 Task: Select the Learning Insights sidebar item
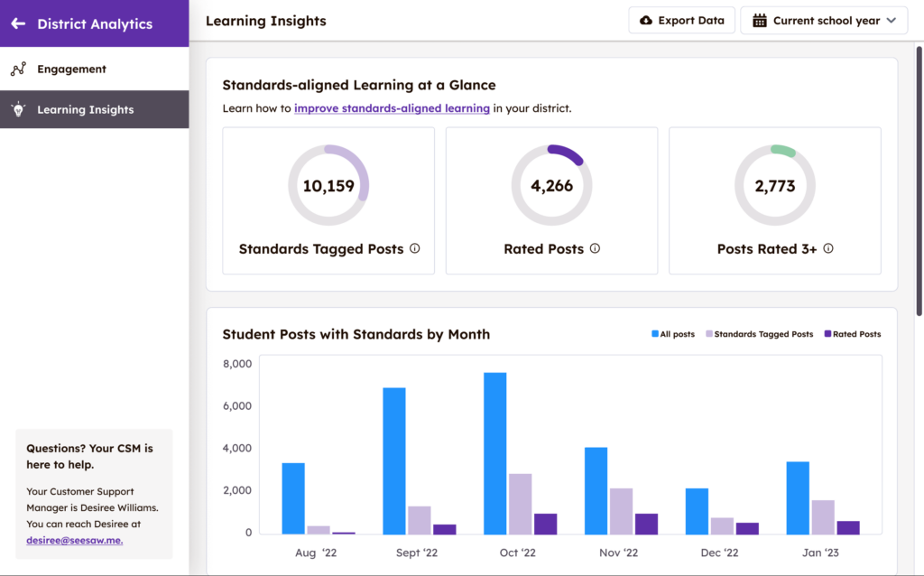[x=94, y=109]
